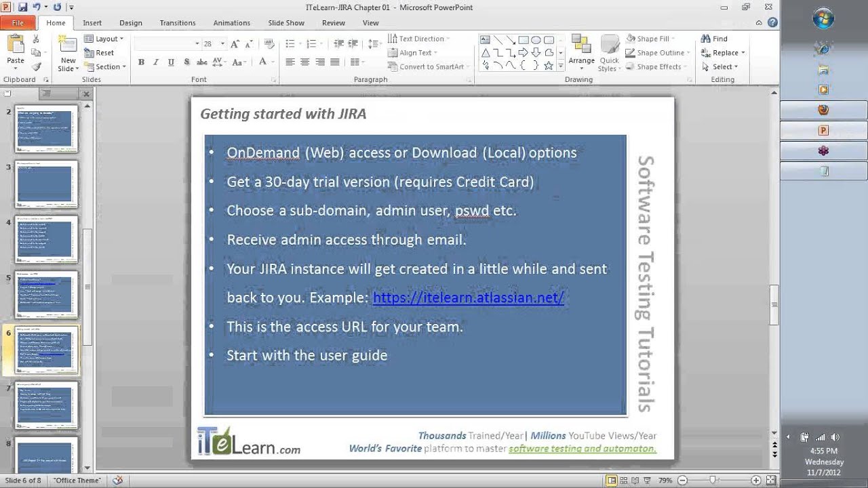Open the Shape Fill dropdown

coord(651,39)
